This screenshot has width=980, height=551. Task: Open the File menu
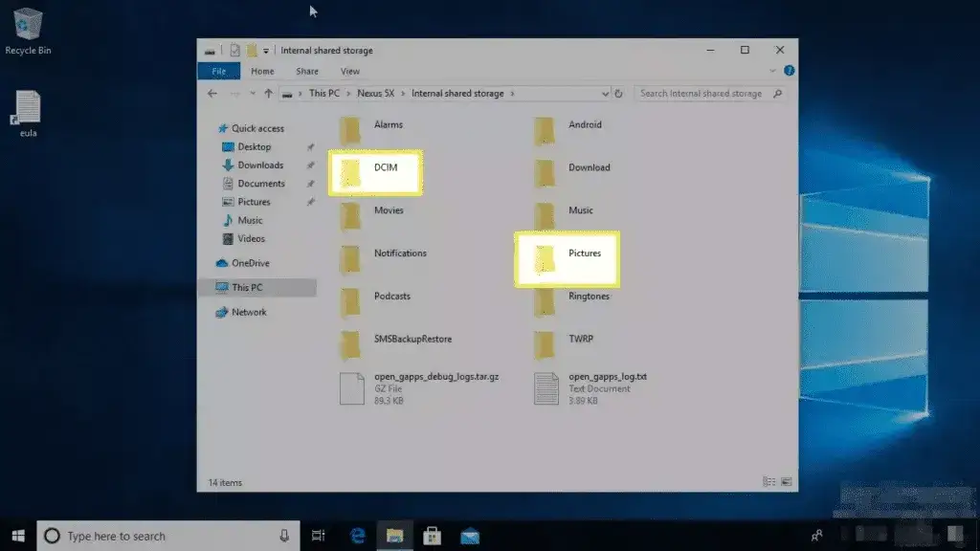click(218, 71)
